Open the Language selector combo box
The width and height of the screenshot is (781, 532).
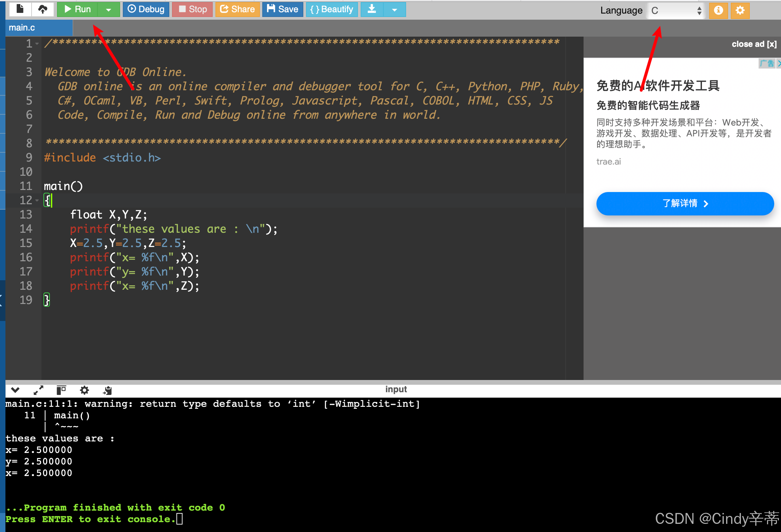coord(675,11)
